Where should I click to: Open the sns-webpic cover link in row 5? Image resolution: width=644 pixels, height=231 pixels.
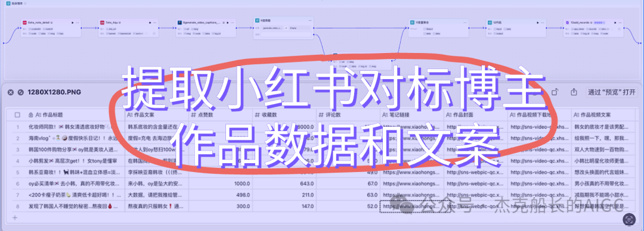(x=475, y=173)
